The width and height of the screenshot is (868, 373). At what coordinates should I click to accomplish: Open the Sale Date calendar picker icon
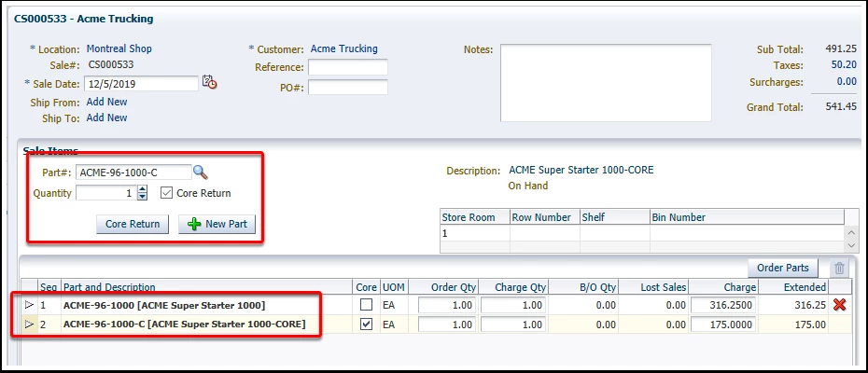pyautogui.click(x=209, y=82)
